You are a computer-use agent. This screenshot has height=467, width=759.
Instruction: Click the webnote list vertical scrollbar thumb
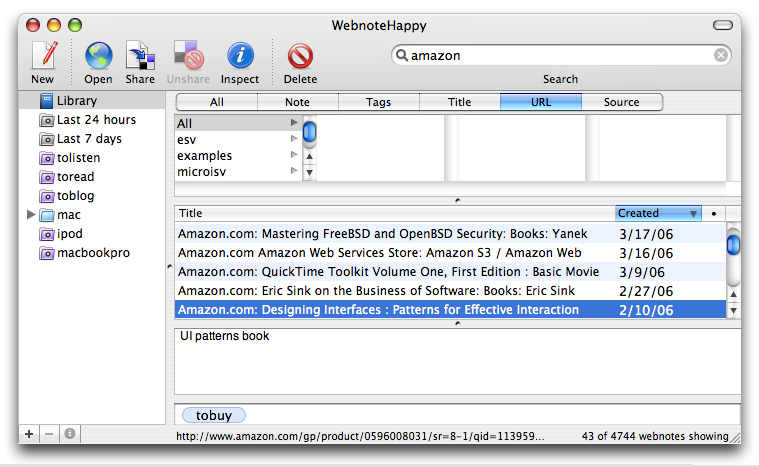pos(732,244)
